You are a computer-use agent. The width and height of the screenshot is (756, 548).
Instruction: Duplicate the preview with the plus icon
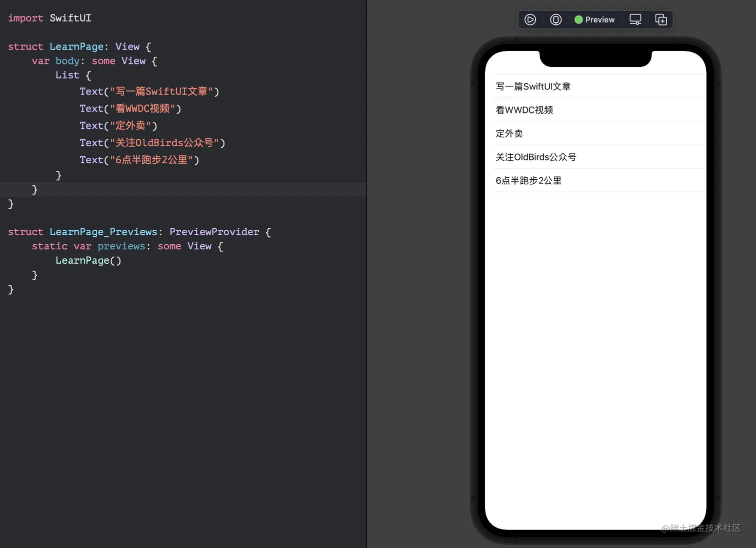pos(661,19)
